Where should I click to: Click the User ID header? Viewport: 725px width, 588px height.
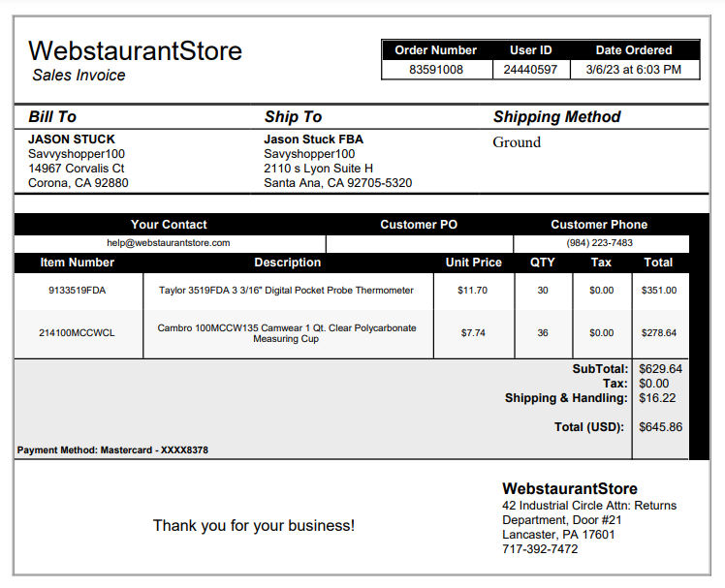(531, 50)
